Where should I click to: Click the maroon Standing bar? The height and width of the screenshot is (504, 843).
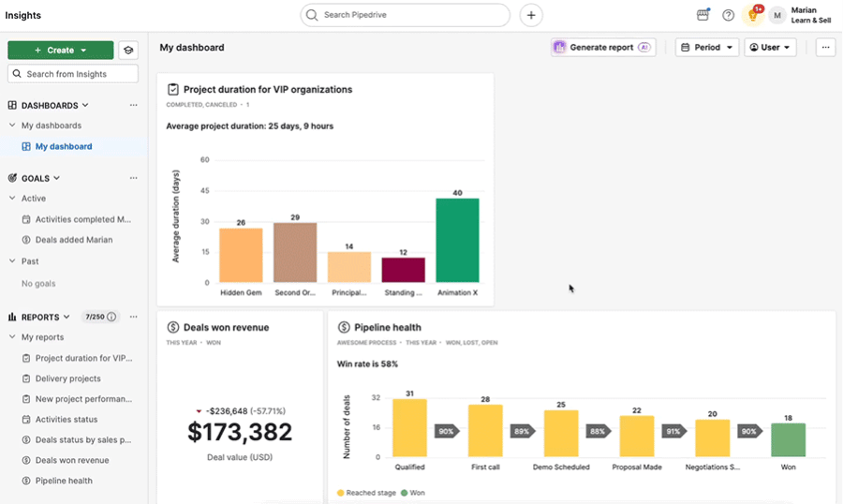pos(403,270)
